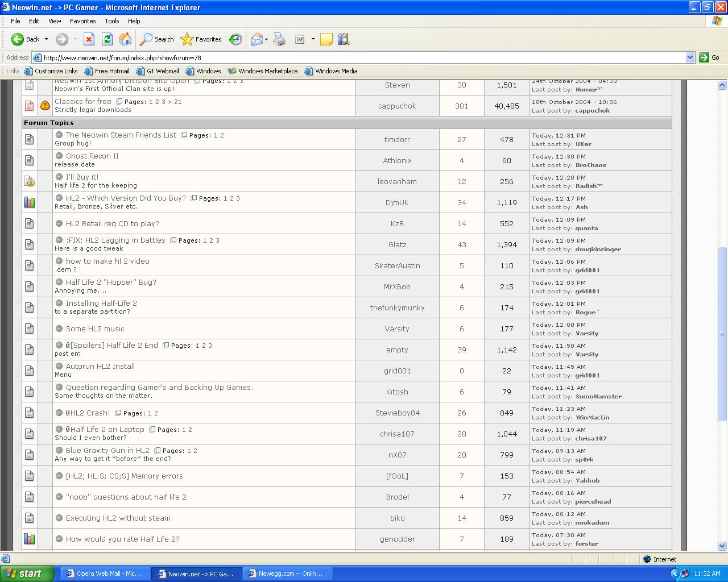Open the Mail toolbar icon
The height and width of the screenshot is (582, 728).
[257, 39]
